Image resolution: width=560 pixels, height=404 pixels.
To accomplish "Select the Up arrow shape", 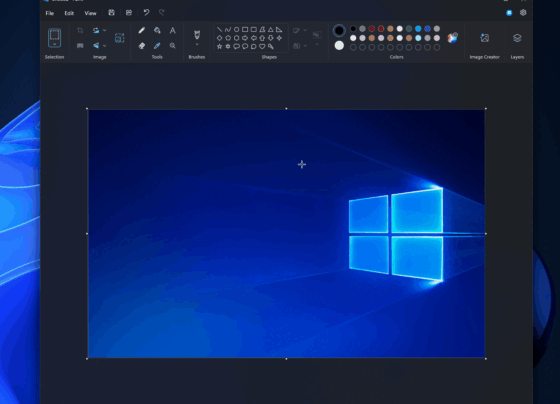I will point(262,38).
